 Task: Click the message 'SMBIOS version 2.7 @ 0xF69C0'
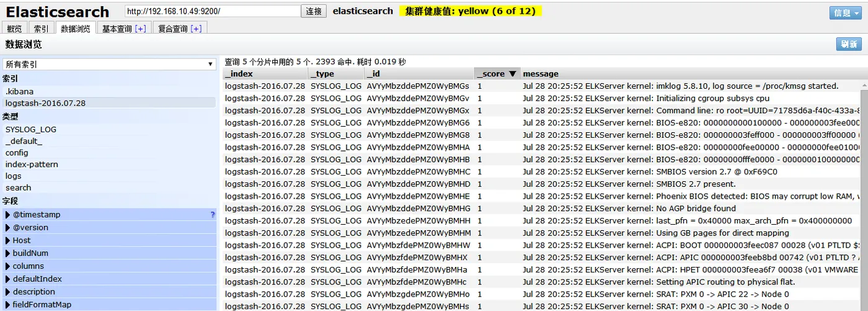(x=717, y=172)
